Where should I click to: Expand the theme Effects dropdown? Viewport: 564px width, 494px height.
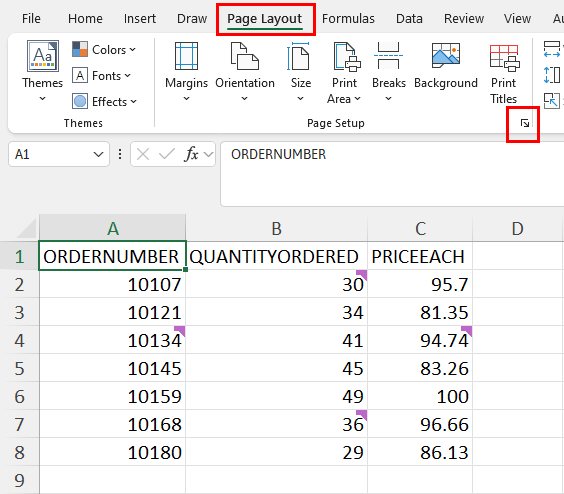pyautogui.click(x=105, y=101)
